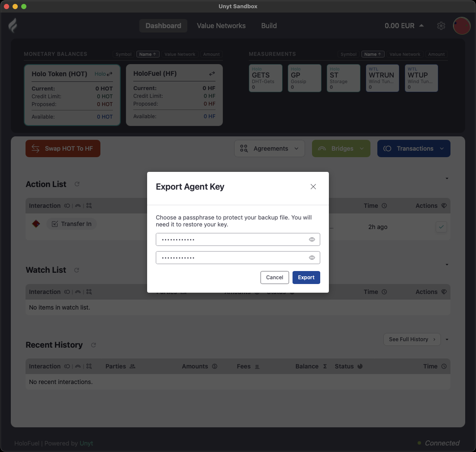This screenshot has width=476, height=452.
Task: Click Recent History Status pie icon
Action: point(360,366)
